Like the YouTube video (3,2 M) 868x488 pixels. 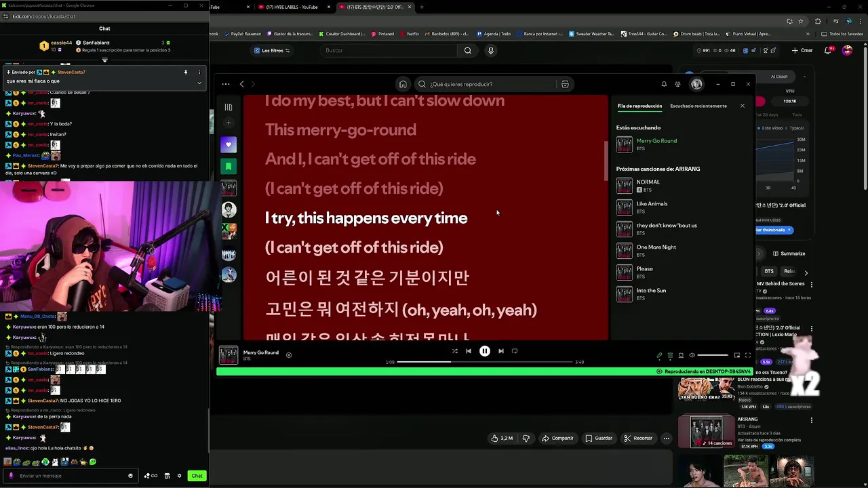coord(502,439)
